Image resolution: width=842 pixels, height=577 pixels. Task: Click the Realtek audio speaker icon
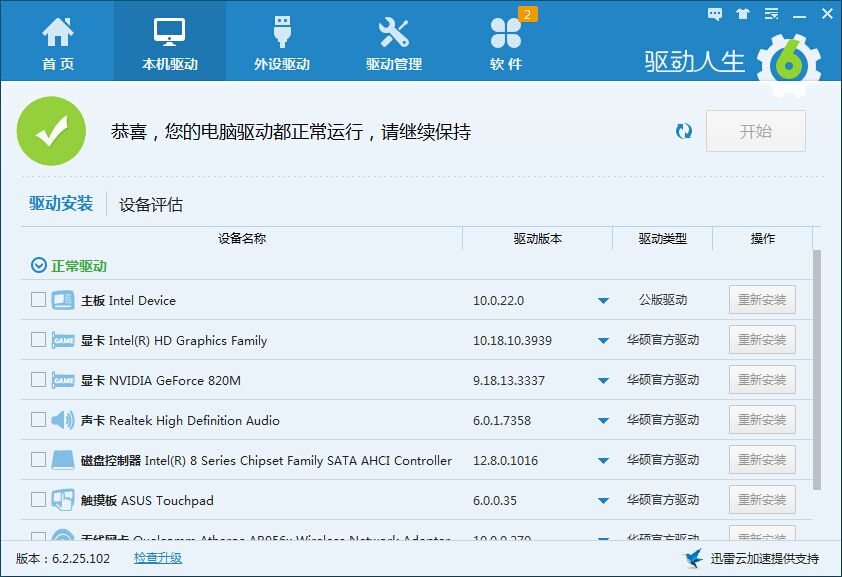[63, 420]
